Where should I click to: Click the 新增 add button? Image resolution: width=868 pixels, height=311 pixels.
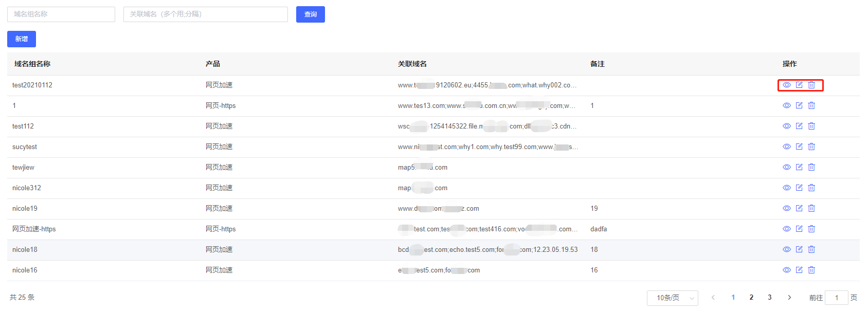click(22, 39)
